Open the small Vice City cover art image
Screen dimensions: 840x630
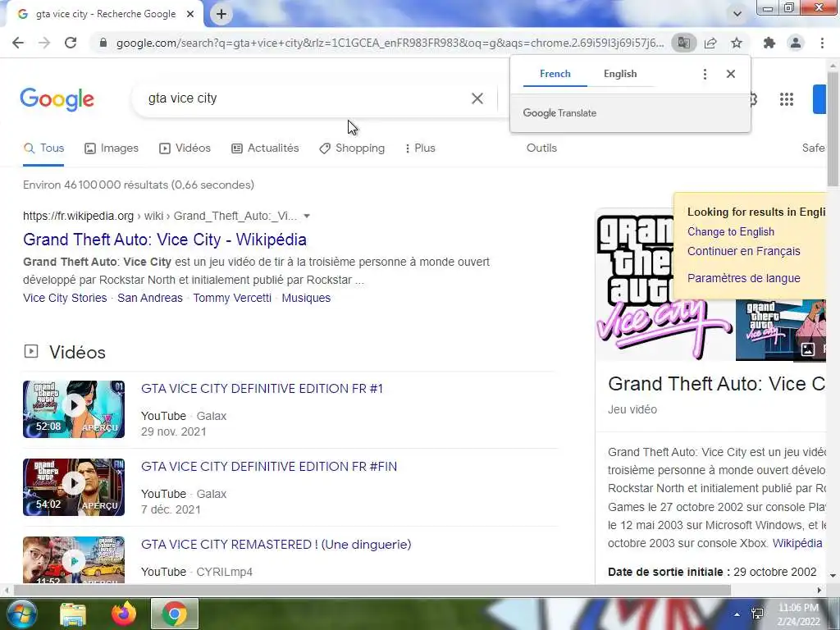[781, 330]
